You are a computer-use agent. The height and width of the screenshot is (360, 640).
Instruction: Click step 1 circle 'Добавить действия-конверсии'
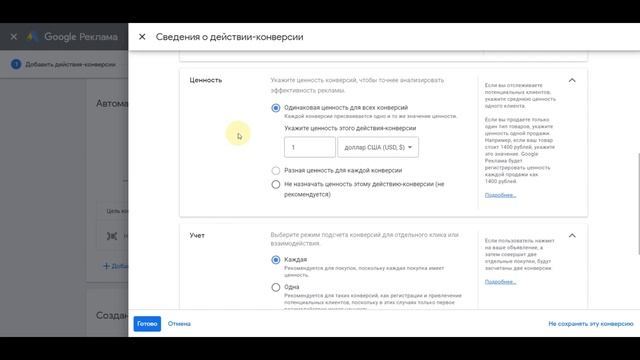[16, 64]
